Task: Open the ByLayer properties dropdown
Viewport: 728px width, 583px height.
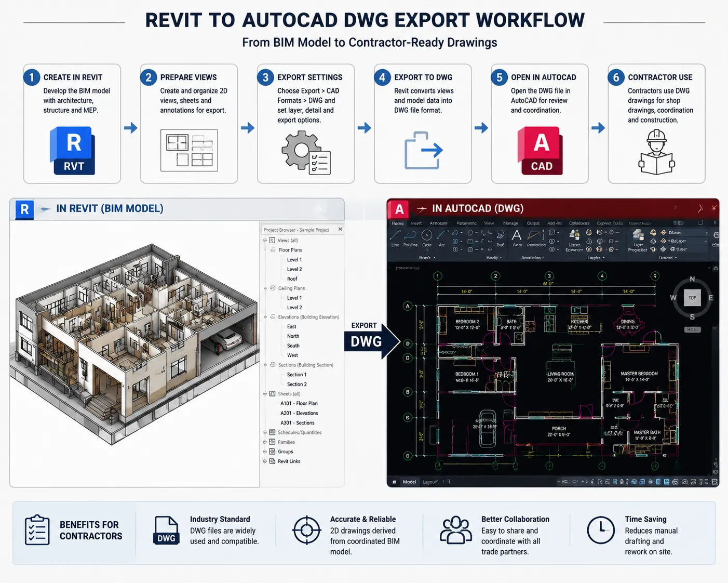Action: (x=687, y=241)
